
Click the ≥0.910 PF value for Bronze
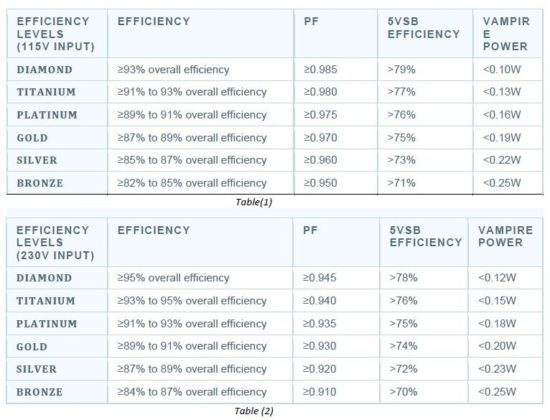[x=320, y=392]
